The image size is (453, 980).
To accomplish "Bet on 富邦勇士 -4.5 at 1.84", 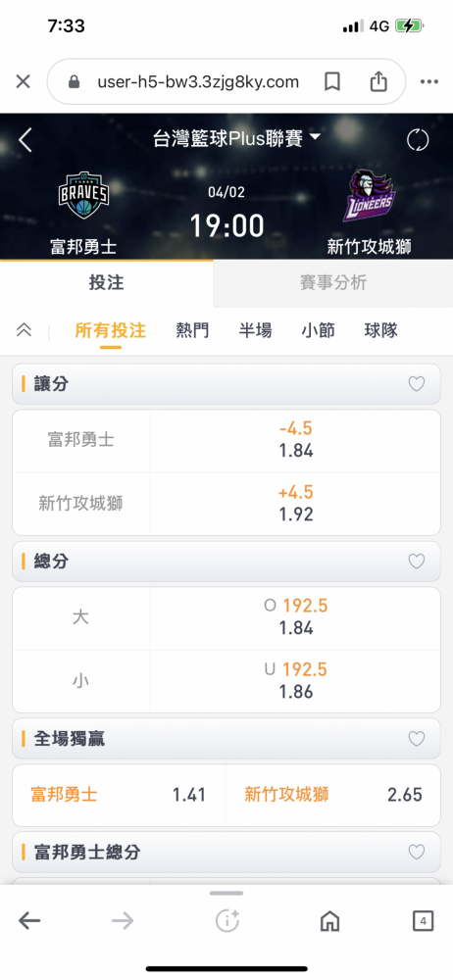I will [295, 440].
